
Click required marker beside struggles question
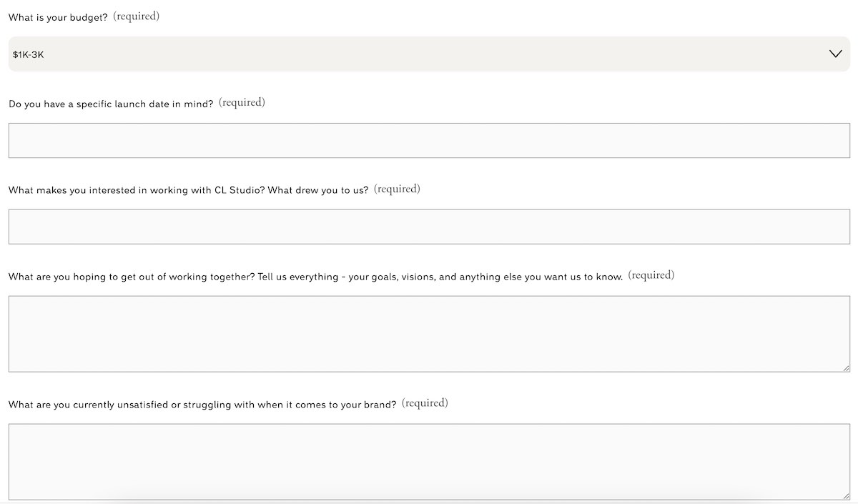point(425,402)
